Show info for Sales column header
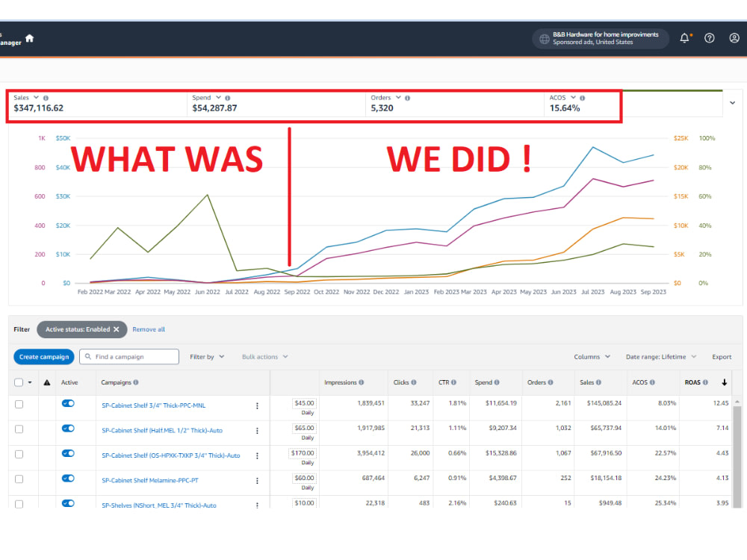 598,382
